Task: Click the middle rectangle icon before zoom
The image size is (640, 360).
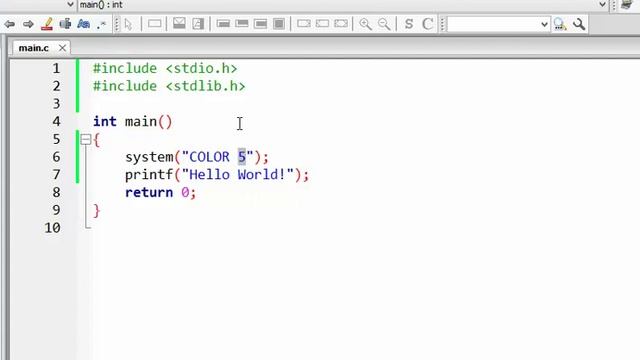Action: pyautogui.click(x=322, y=24)
